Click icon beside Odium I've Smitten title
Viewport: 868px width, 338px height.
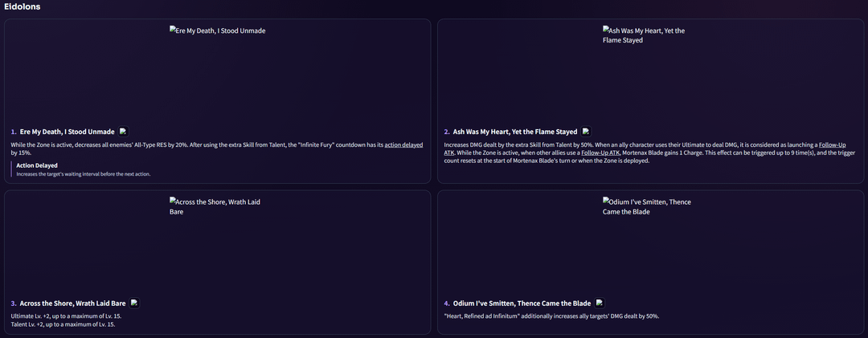[x=599, y=303]
